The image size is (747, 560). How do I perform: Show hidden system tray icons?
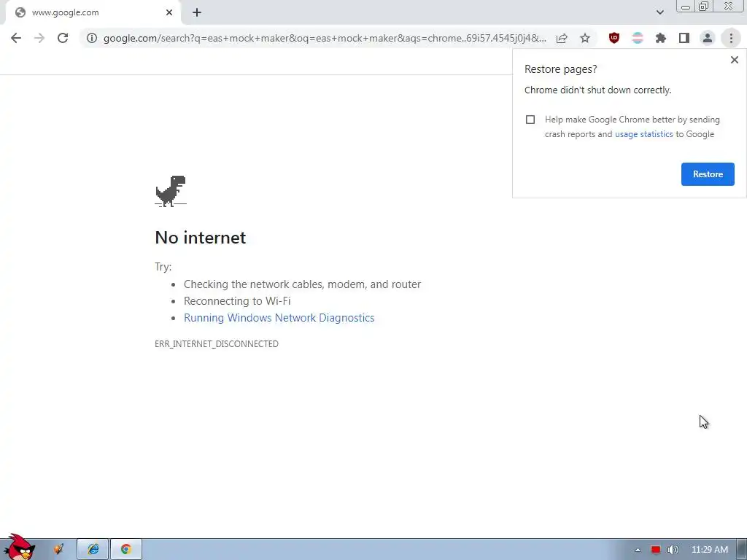[x=638, y=550]
